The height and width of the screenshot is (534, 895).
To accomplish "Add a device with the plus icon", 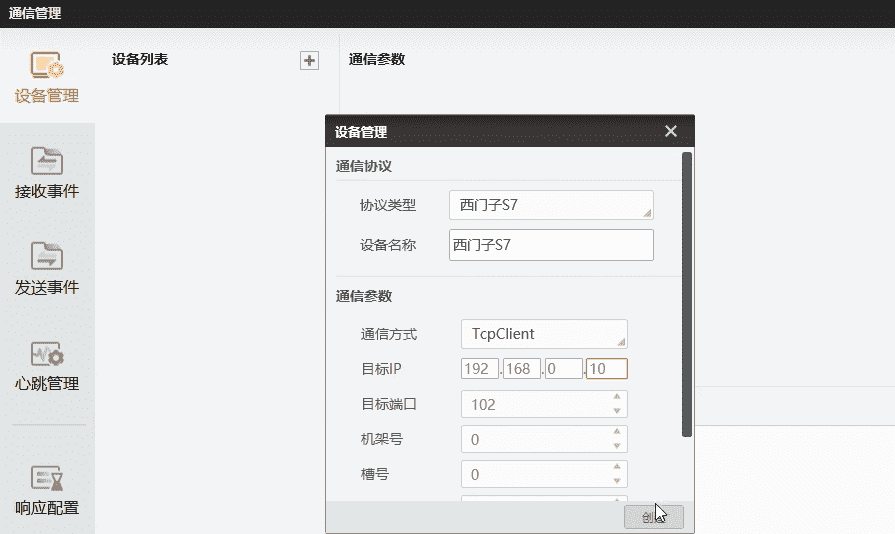I will click(310, 60).
